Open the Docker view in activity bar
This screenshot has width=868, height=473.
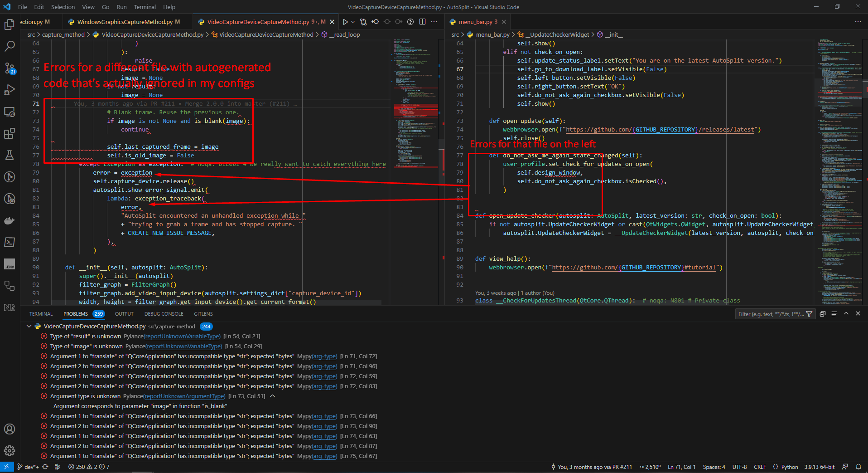[x=10, y=221]
